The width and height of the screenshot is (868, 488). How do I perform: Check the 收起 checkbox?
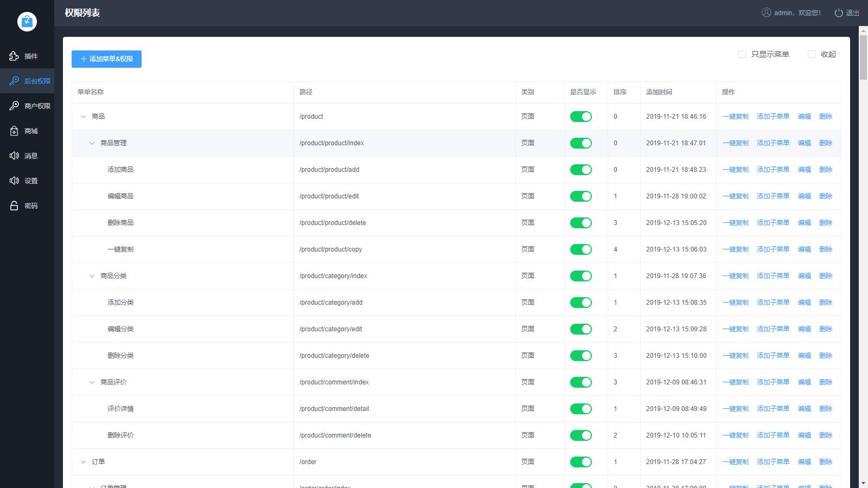[812, 54]
